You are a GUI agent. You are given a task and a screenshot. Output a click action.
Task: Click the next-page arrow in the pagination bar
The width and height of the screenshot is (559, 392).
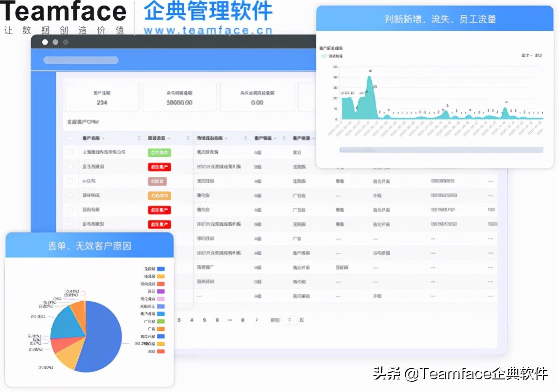tap(256, 320)
